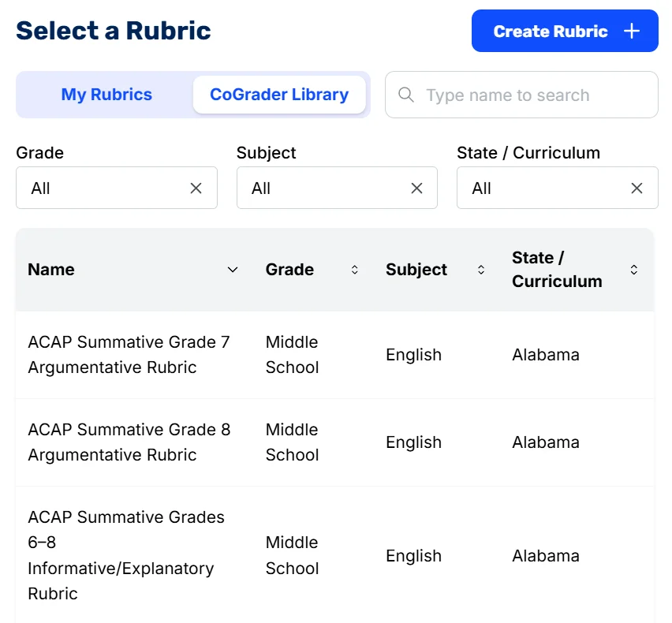Screen dimensions: 672x623
Task: Click the name search input field
Action: click(521, 95)
